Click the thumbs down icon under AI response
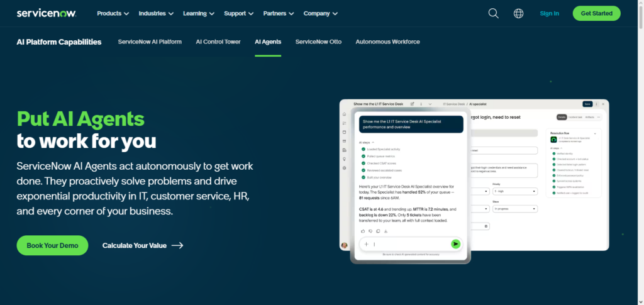Image resolution: width=644 pixels, height=305 pixels. pyautogui.click(x=370, y=231)
